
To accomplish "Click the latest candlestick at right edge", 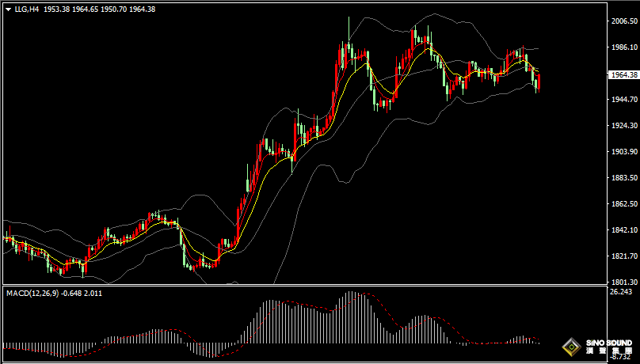I will pyautogui.click(x=539, y=82).
